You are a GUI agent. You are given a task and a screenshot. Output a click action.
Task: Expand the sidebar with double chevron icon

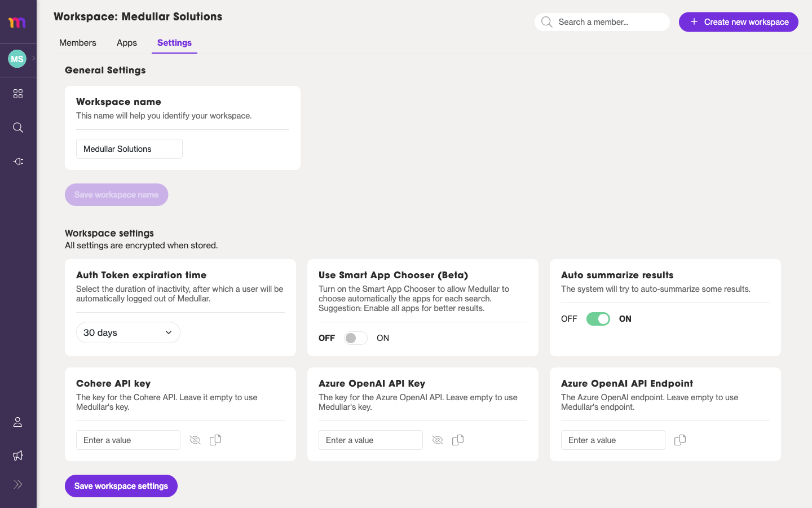[18, 484]
